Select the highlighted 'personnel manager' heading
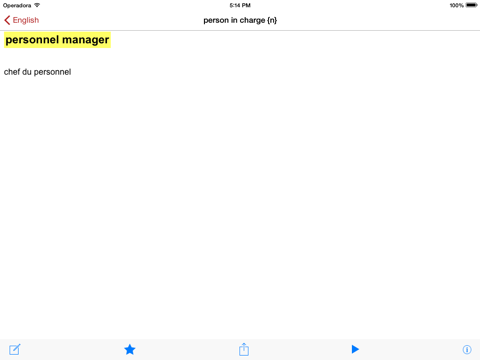 57,40
